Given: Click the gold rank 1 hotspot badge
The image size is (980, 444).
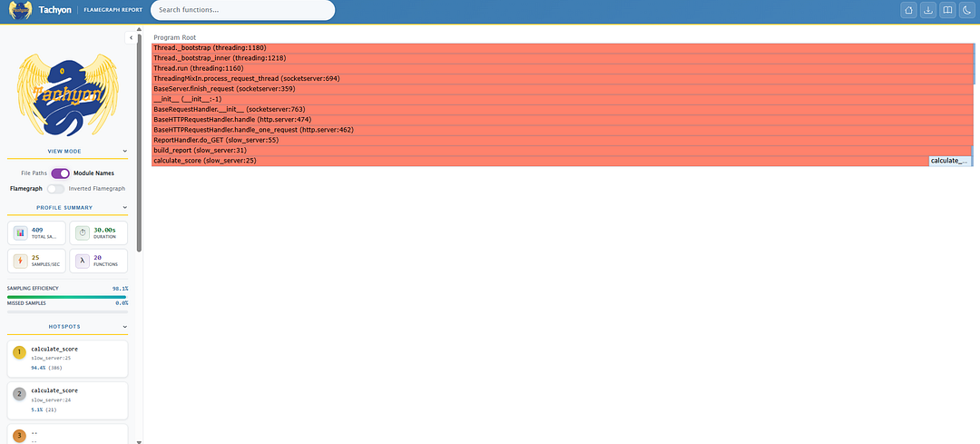Looking at the screenshot, I should click(19, 352).
